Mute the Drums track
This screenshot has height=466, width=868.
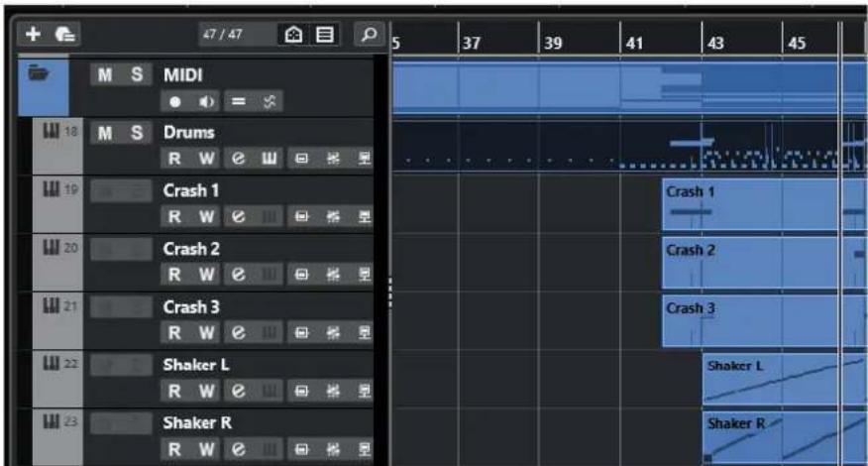click(105, 133)
